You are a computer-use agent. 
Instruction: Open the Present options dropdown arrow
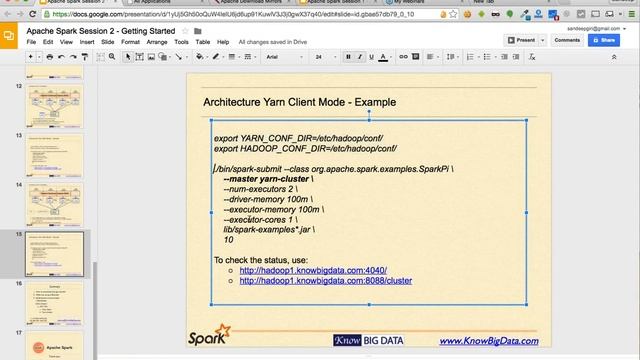[542, 40]
